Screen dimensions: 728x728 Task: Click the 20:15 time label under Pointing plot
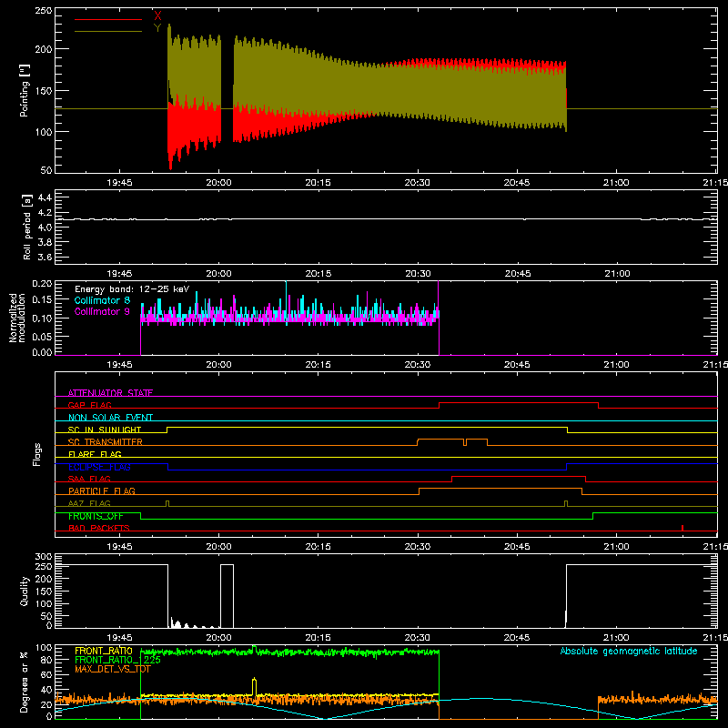[318, 183]
